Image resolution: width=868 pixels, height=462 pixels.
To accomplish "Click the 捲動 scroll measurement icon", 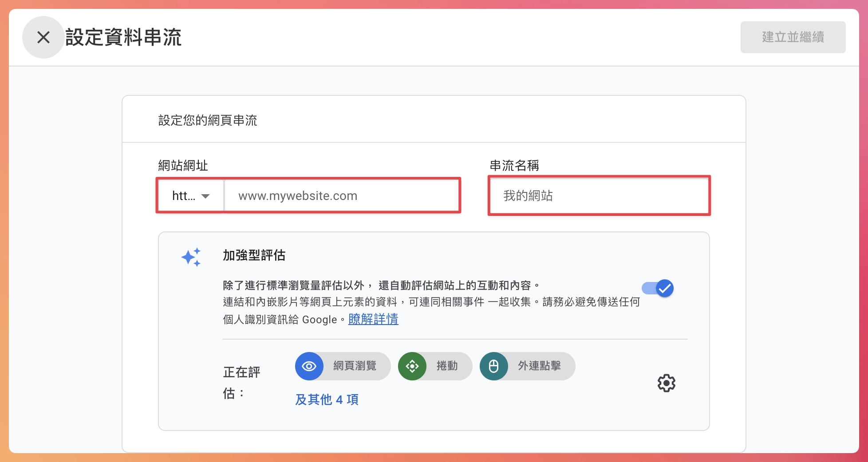I will click(x=412, y=366).
